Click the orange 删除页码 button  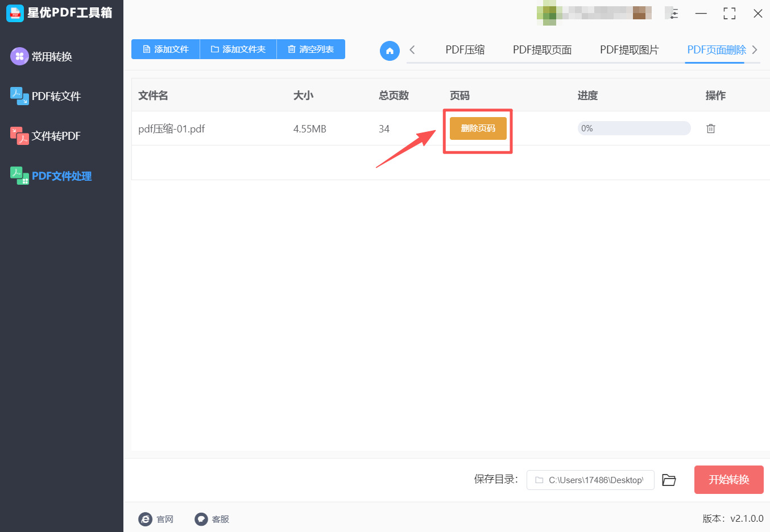(478, 128)
